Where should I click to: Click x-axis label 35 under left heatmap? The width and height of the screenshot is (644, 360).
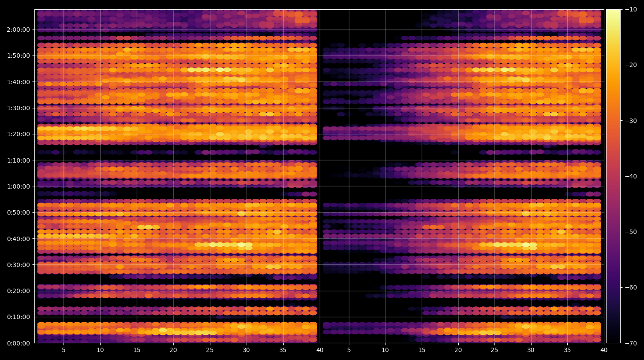[283, 350]
